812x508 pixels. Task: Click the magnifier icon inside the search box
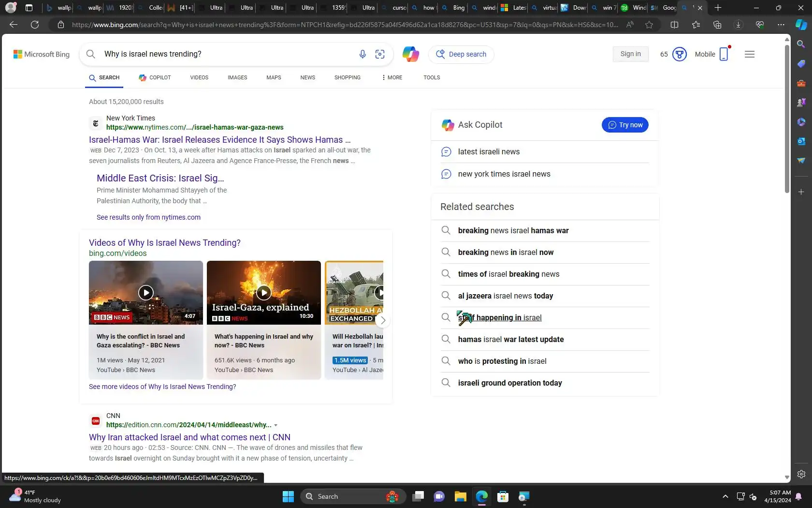click(91, 54)
